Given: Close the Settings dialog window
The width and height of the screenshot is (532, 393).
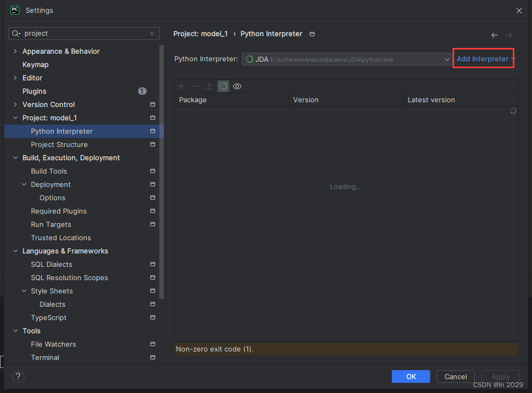Looking at the screenshot, I should tap(519, 11).
